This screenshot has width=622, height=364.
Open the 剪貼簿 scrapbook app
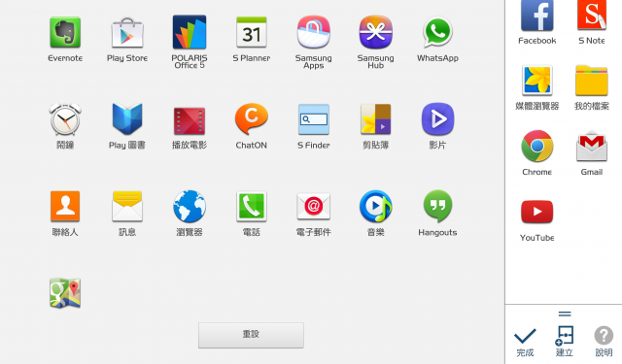pyautogui.click(x=376, y=119)
